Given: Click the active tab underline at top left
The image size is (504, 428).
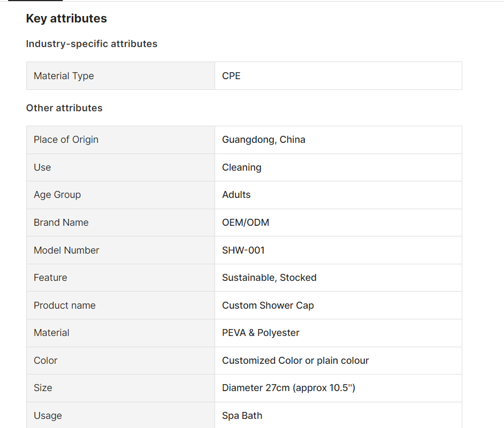Looking at the screenshot, I should tap(35, 1).
